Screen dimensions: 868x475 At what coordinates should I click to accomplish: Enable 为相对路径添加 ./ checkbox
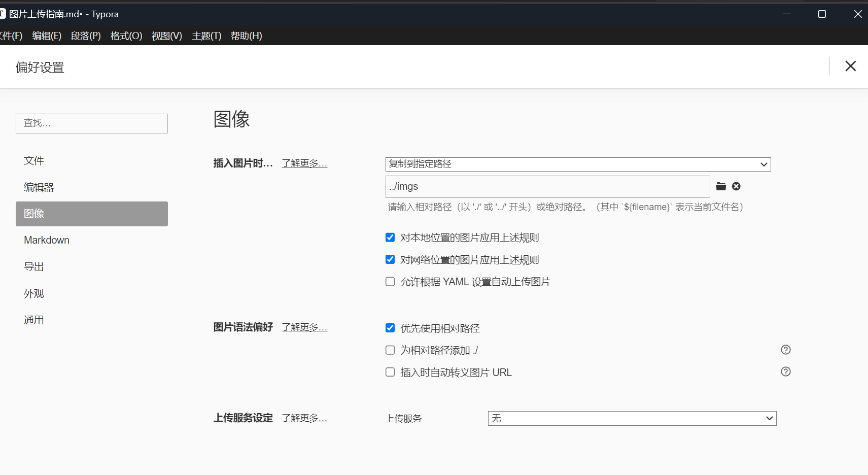[x=390, y=350]
